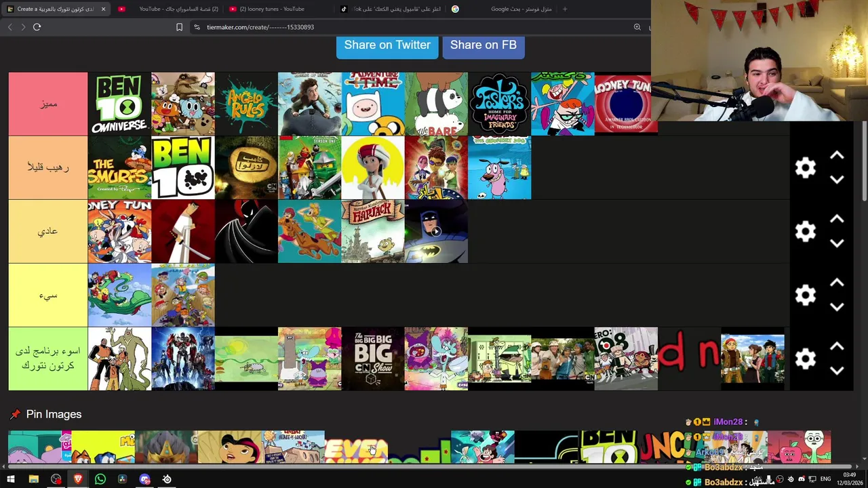Click the Share on FB button
This screenshot has height=488, width=868.
click(484, 45)
